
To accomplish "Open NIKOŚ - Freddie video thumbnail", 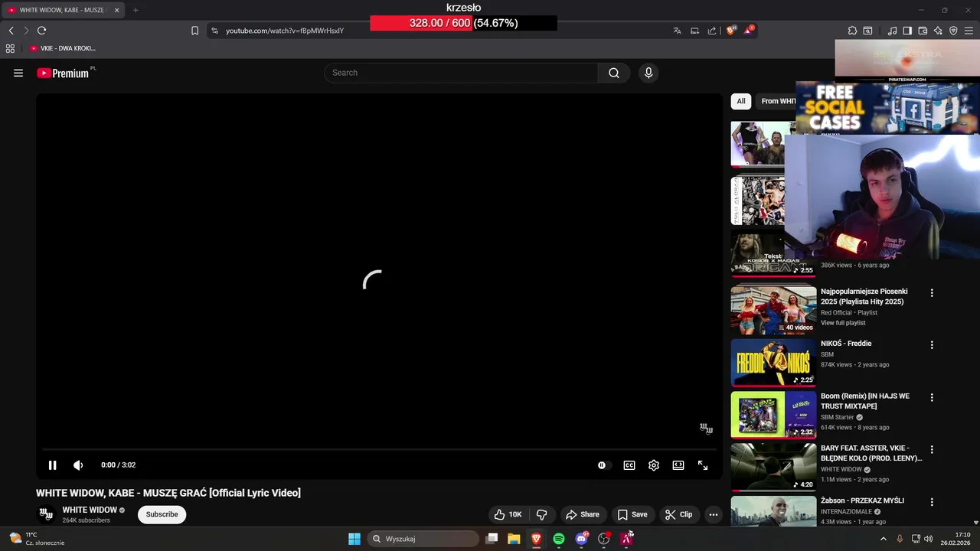I will 773,362.
